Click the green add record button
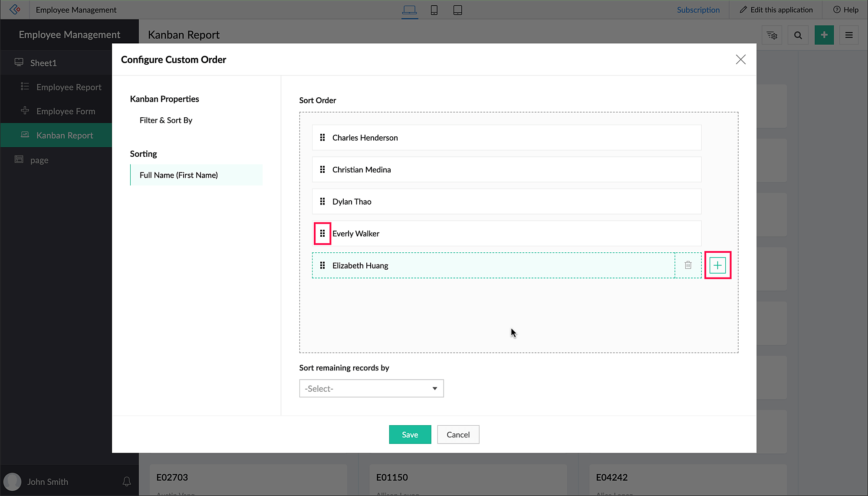 (824, 35)
